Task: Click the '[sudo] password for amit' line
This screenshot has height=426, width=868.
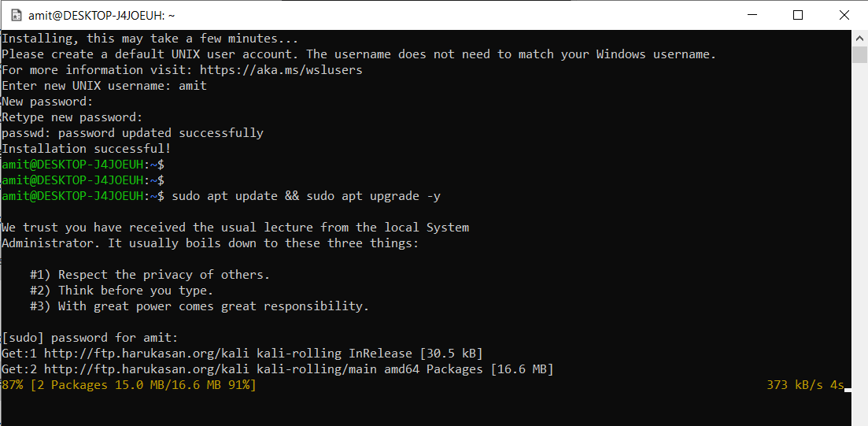Action: [x=90, y=338]
